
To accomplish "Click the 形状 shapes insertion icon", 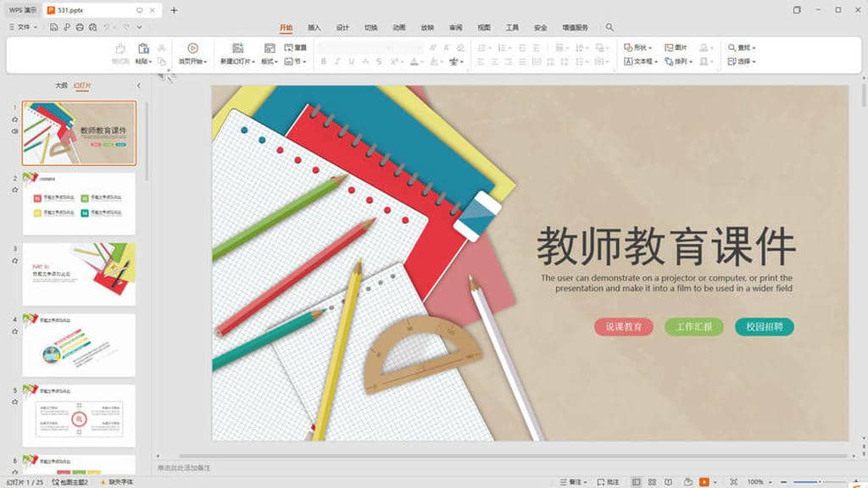I will pos(636,46).
